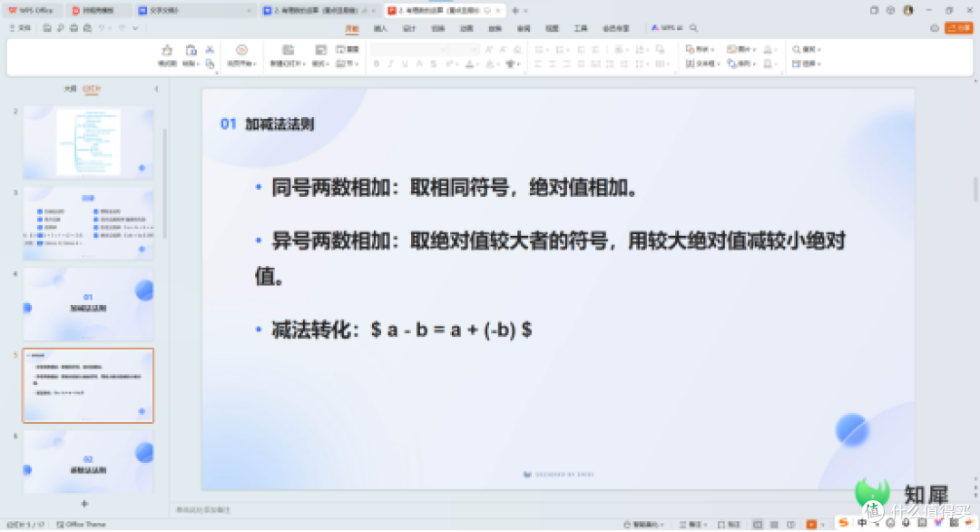Click the Find magnifier in the ribbon
The width and height of the screenshot is (980, 532).
[x=797, y=49]
